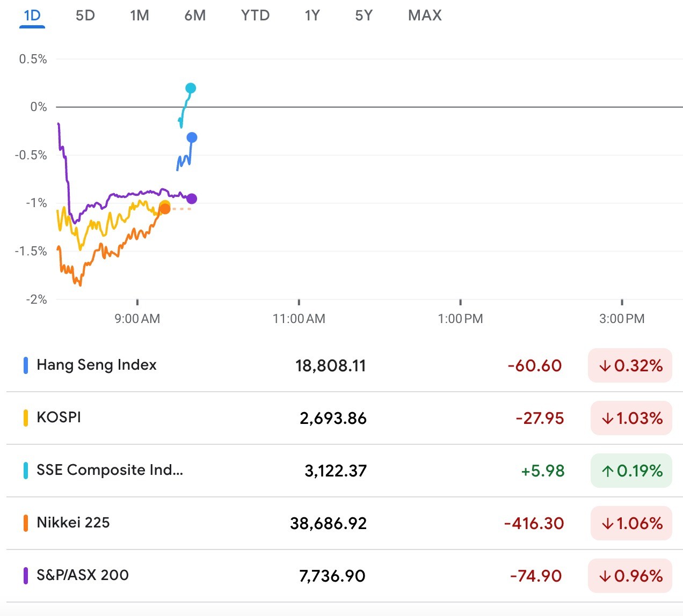The image size is (683, 616).
Task: Click the down arrow in the 0.96% badge
Action: [x=605, y=576]
